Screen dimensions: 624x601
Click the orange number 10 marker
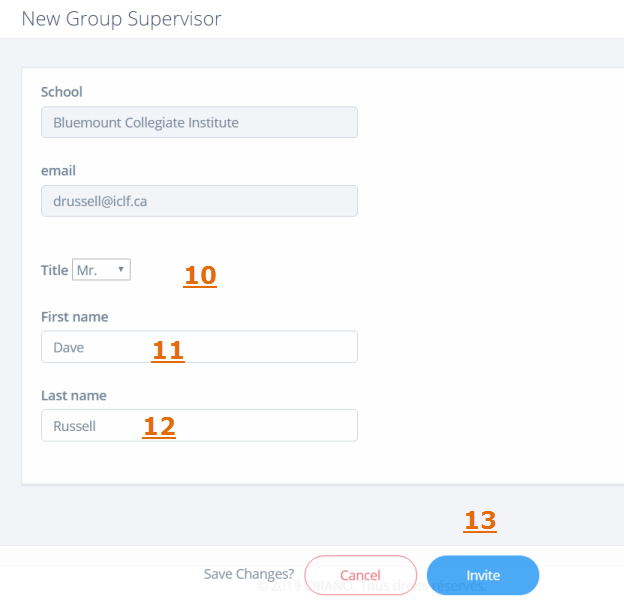click(x=200, y=275)
